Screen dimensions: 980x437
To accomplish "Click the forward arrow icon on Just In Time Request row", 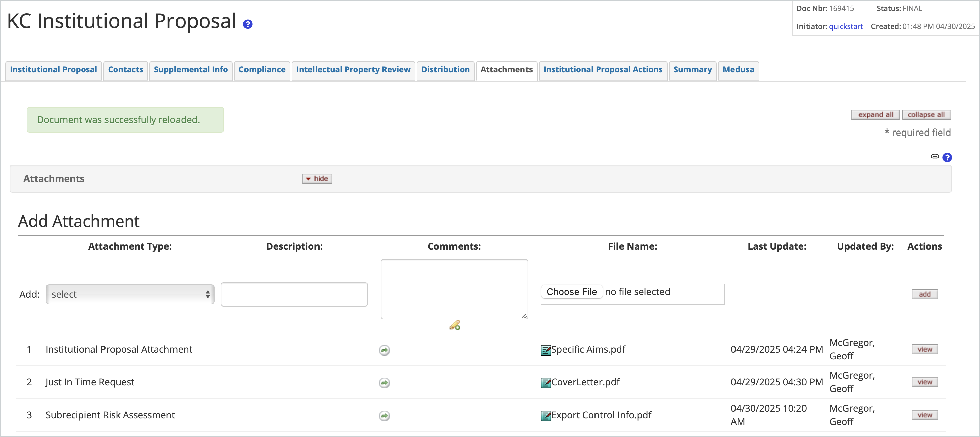I will 384,383.
